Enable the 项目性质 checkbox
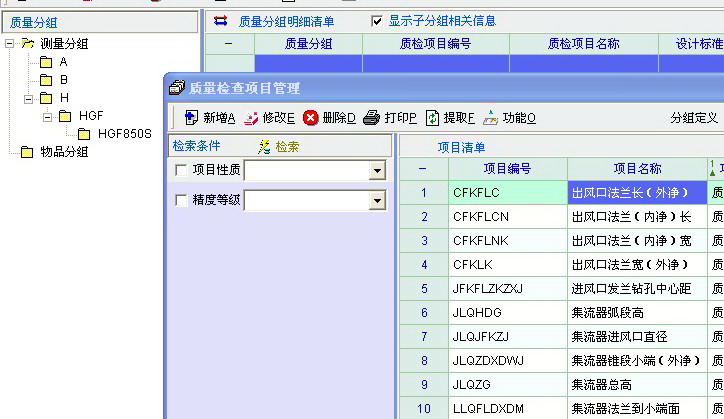 (x=181, y=170)
